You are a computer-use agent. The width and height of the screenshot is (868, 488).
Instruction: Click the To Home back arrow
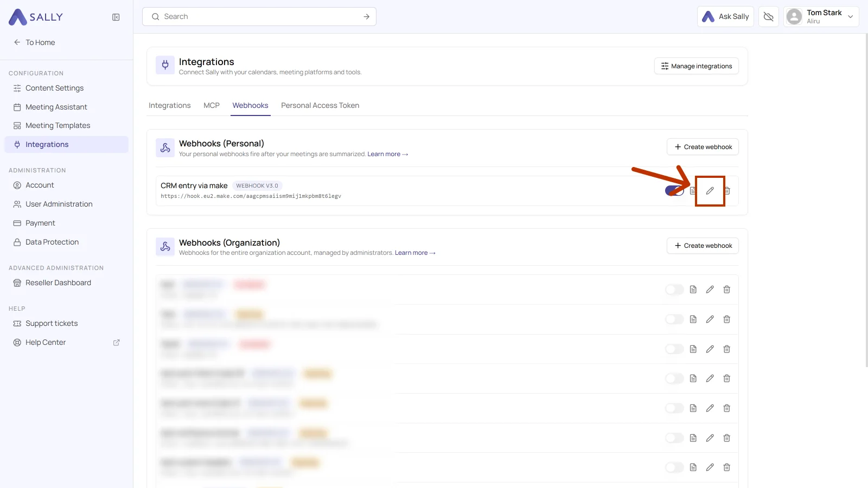pos(17,42)
